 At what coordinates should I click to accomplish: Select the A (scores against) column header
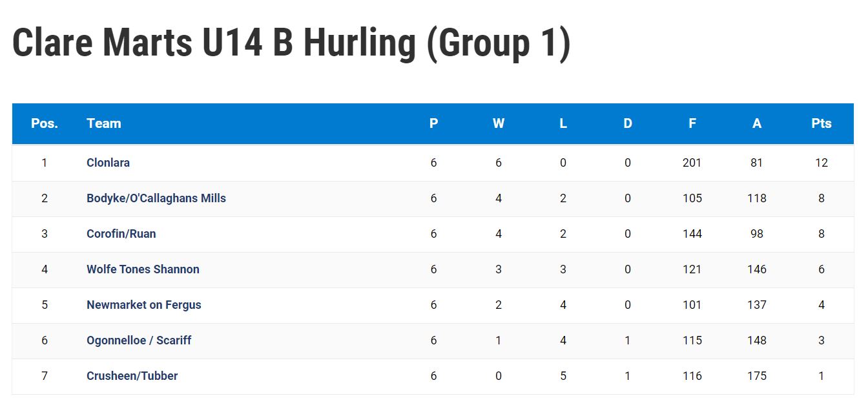757,123
